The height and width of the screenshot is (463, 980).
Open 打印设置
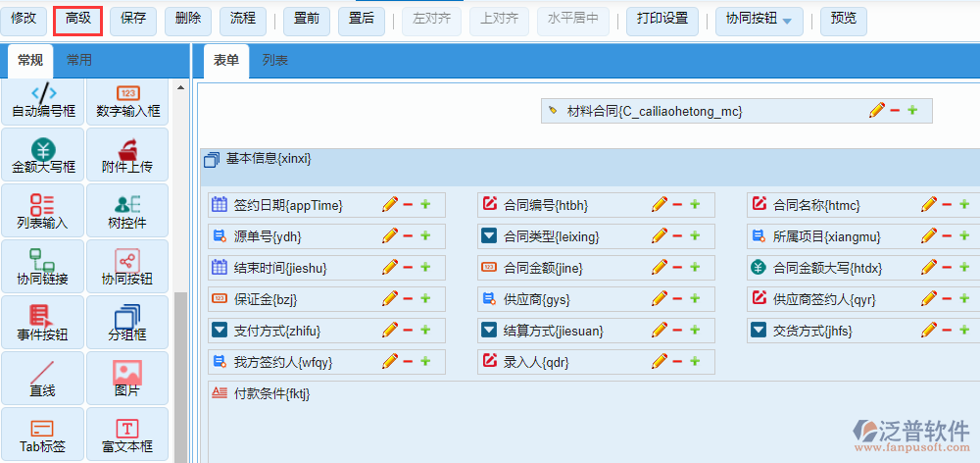pos(662,20)
